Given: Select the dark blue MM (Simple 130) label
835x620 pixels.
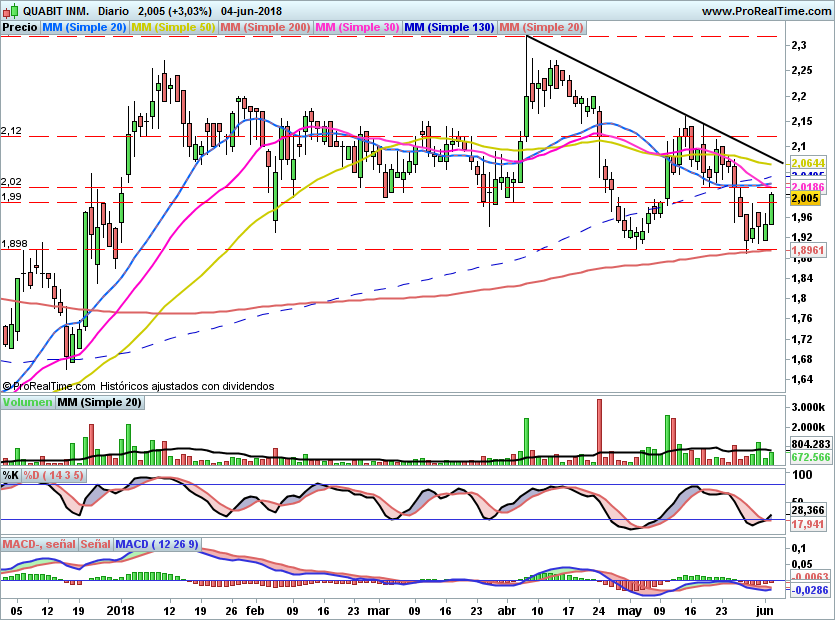Looking at the screenshot, I should tap(449, 27).
